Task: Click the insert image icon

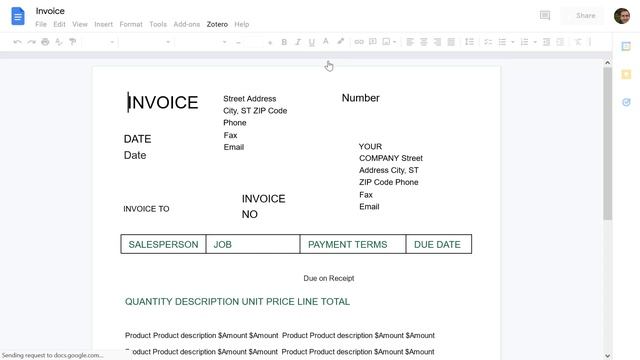Action: click(386, 42)
